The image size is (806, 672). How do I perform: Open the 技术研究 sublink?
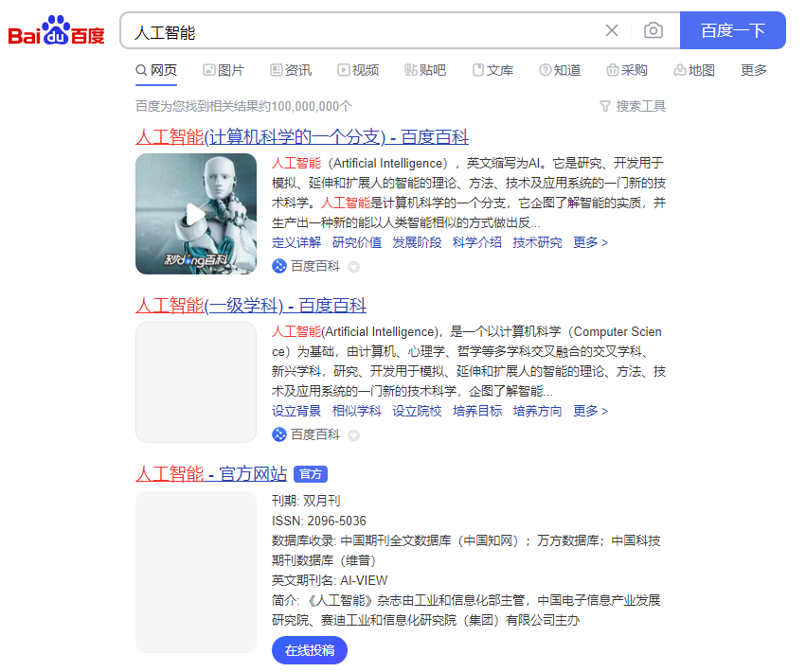click(537, 242)
